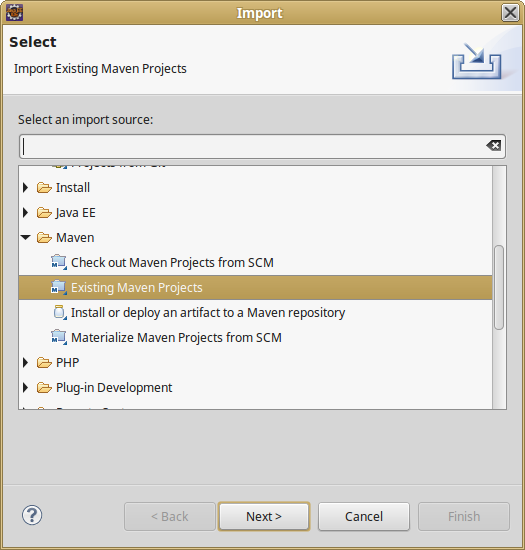This screenshot has height=550, width=525.
Task: Click the Install or deploy artifact jar icon
Action: pyautogui.click(x=60, y=313)
